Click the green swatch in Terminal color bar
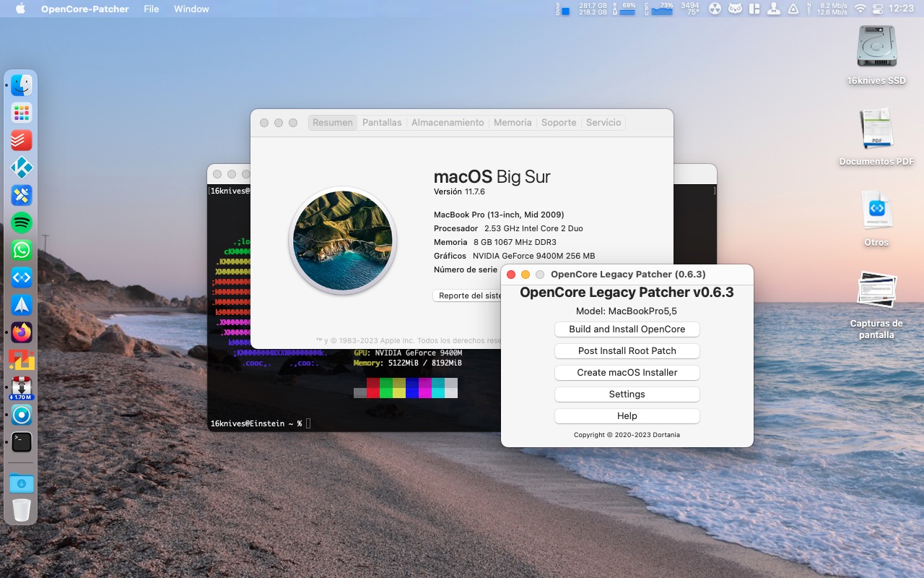Viewport: 924px width, 578px height. click(x=386, y=388)
